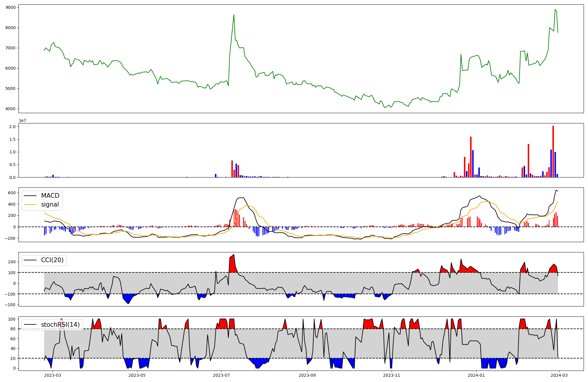588x382 pixels.
Task: Click the tallest red volume bar
Action: click(553, 151)
